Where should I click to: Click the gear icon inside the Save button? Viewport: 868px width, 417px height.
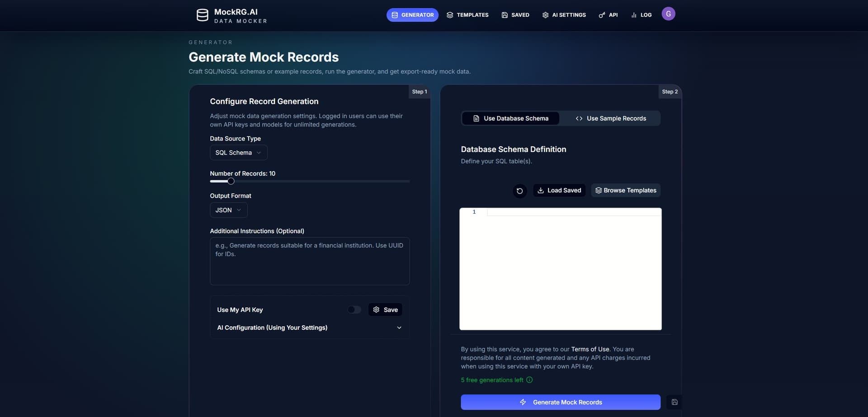click(x=376, y=309)
